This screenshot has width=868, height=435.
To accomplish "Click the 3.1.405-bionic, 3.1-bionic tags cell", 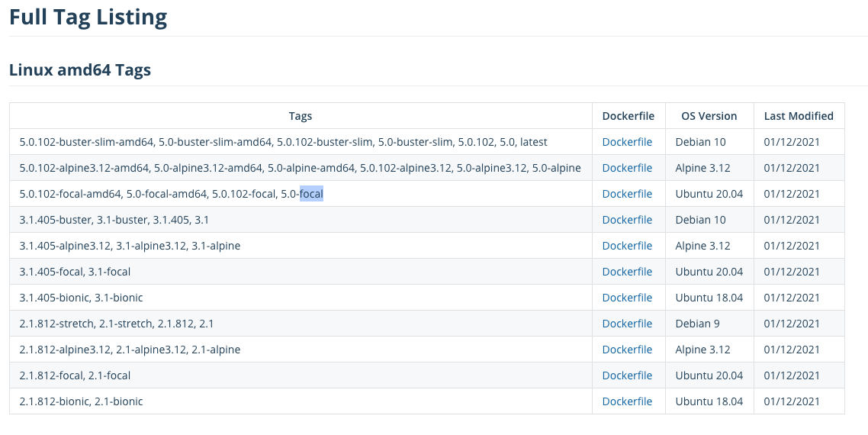I will (x=82, y=298).
